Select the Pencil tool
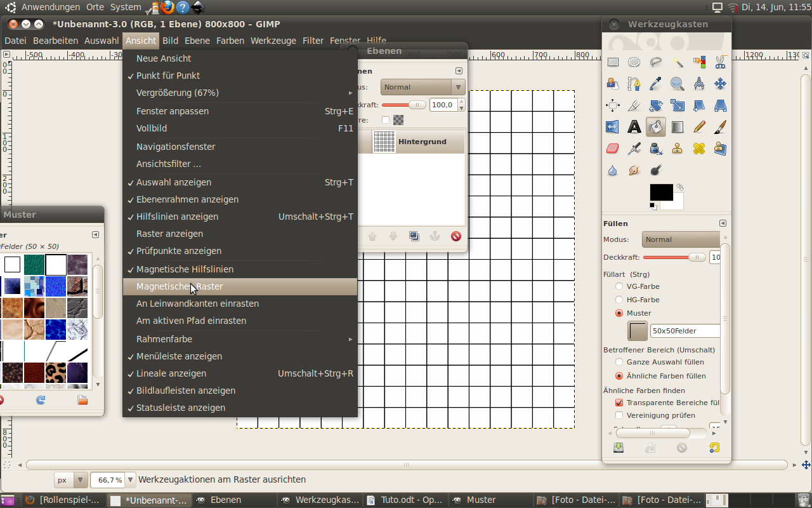The image size is (812, 508). pyautogui.click(x=699, y=127)
